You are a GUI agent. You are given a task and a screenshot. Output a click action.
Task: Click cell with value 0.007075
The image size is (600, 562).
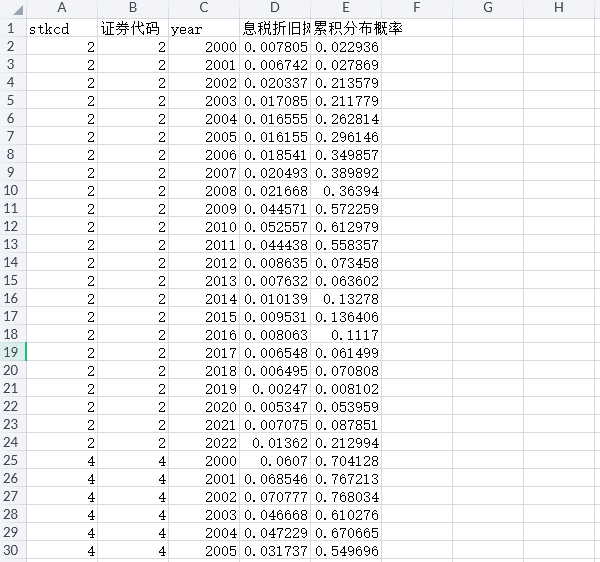[275, 425]
